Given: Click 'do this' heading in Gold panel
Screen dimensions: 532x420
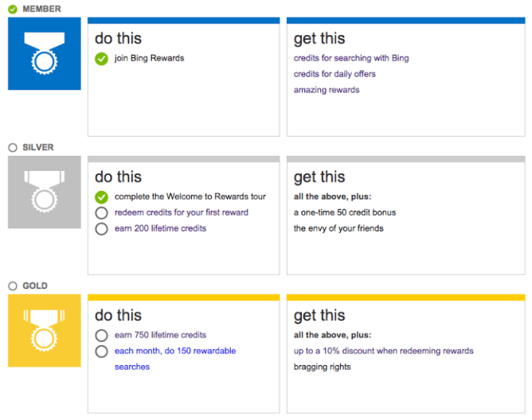Looking at the screenshot, I should 118,315.
